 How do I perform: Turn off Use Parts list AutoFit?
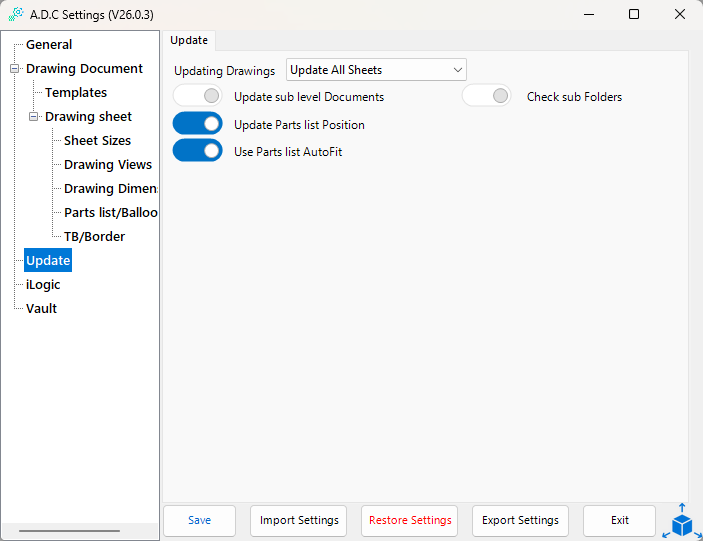pyautogui.click(x=198, y=151)
